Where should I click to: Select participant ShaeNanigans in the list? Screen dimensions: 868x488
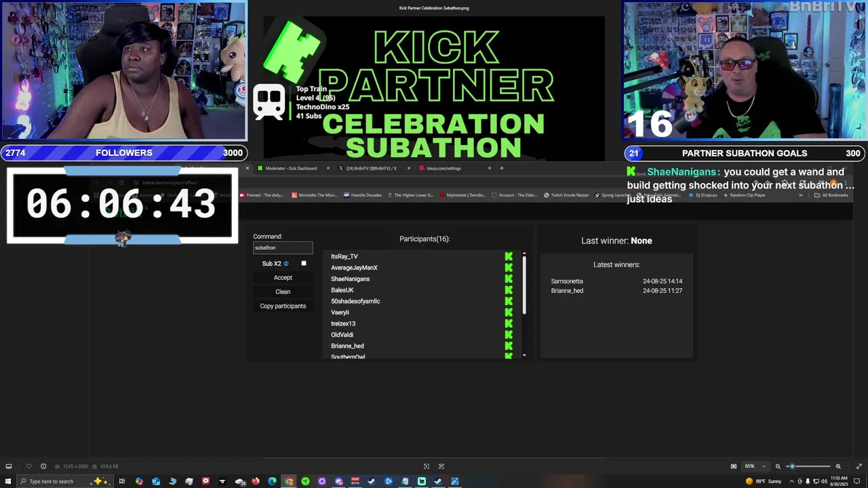350,279
